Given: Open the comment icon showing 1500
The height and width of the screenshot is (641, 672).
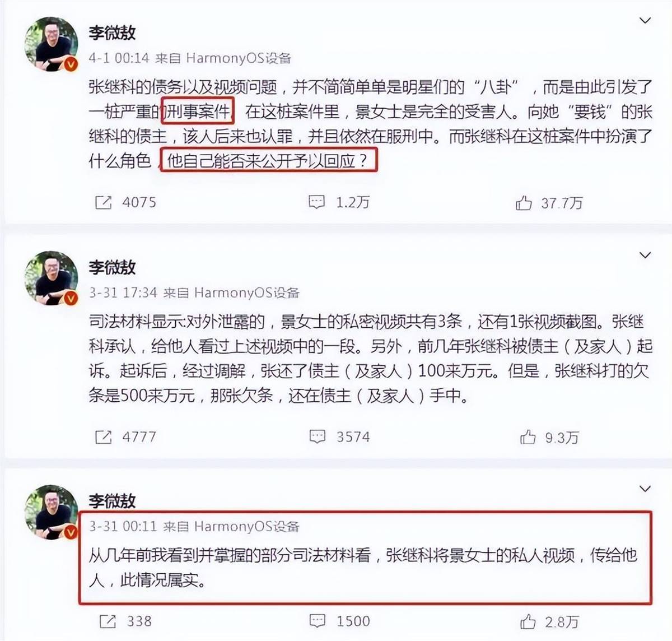Looking at the screenshot, I should 318,621.
